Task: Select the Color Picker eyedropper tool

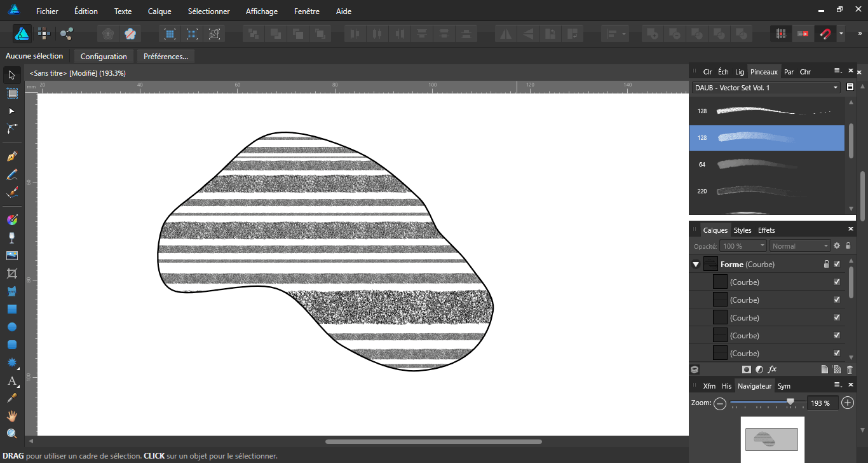Action: click(x=11, y=398)
